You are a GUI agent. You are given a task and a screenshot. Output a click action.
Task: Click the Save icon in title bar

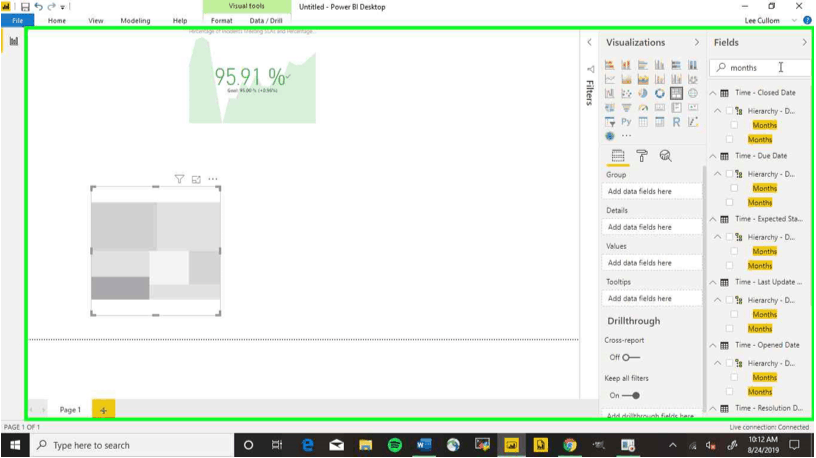pyautogui.click(x=25, y=7)
